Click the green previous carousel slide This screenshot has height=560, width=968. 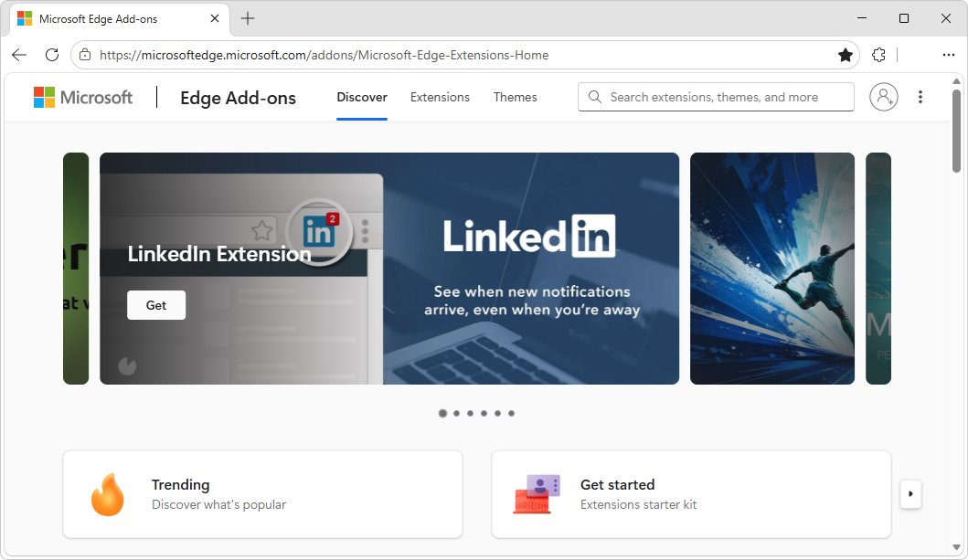point(76,269)
